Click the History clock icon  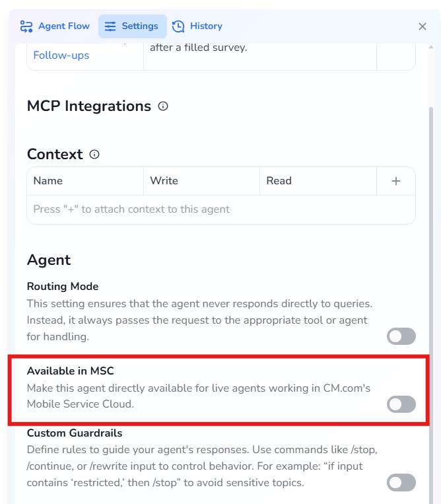[x=178, y=26]
